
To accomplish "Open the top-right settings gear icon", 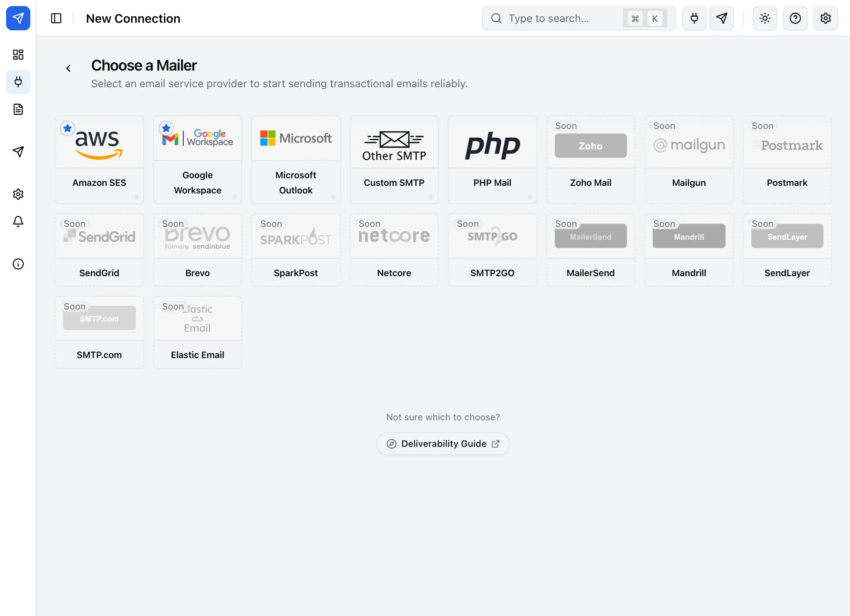I will (826, 18).
